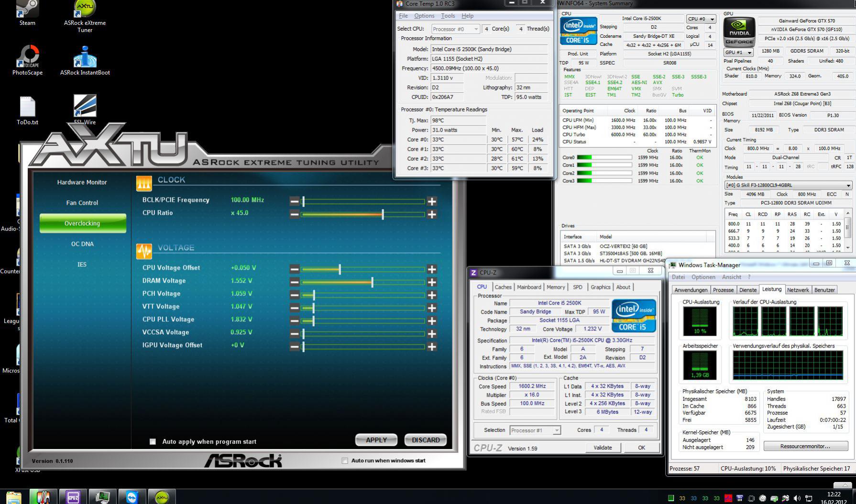Viewport: 856px width, 504px height.
Task: Click DRAM Voltage slider handle
Action: pyautogui.click(x=372, y=282)
